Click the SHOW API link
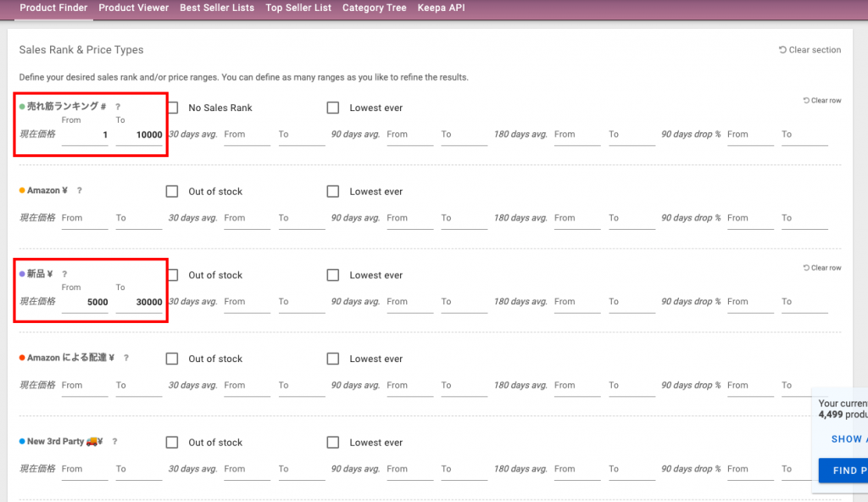Viewport: 868px width, 502px height. pos(846,439)
